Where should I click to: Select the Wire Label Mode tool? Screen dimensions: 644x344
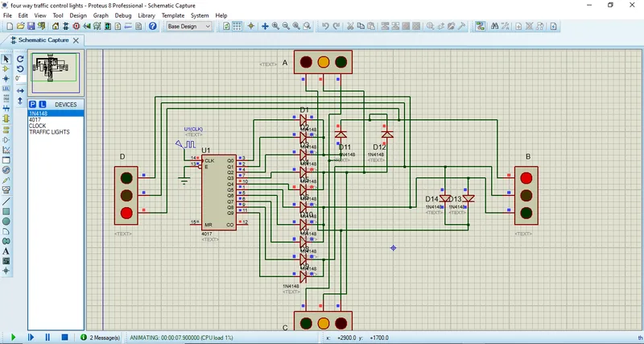click(x=6, y=89)
